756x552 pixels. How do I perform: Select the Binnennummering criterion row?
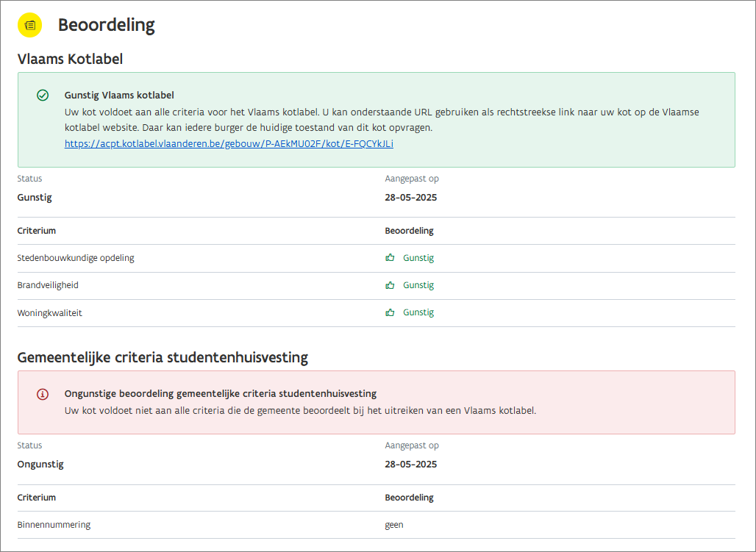(x=54, y=525)
